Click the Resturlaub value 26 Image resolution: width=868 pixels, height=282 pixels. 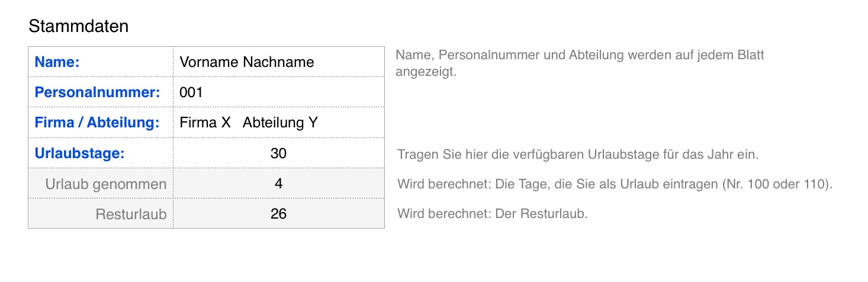tap(278, 214)
